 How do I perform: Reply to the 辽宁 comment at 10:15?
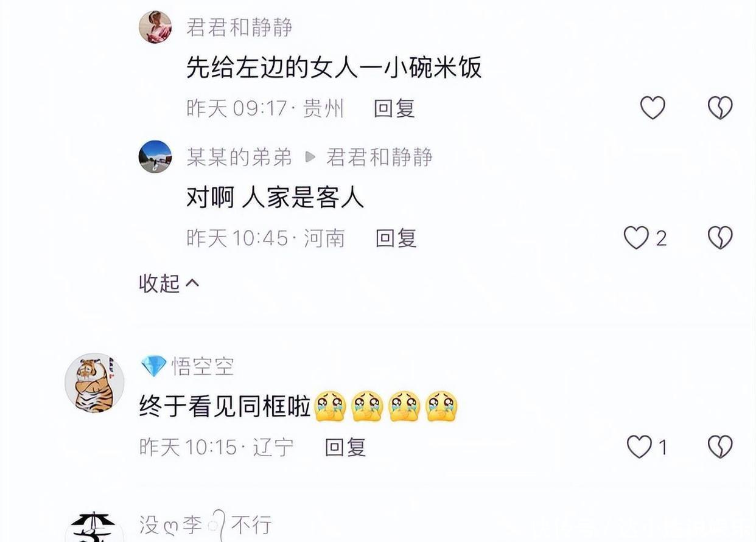[345, 447]
